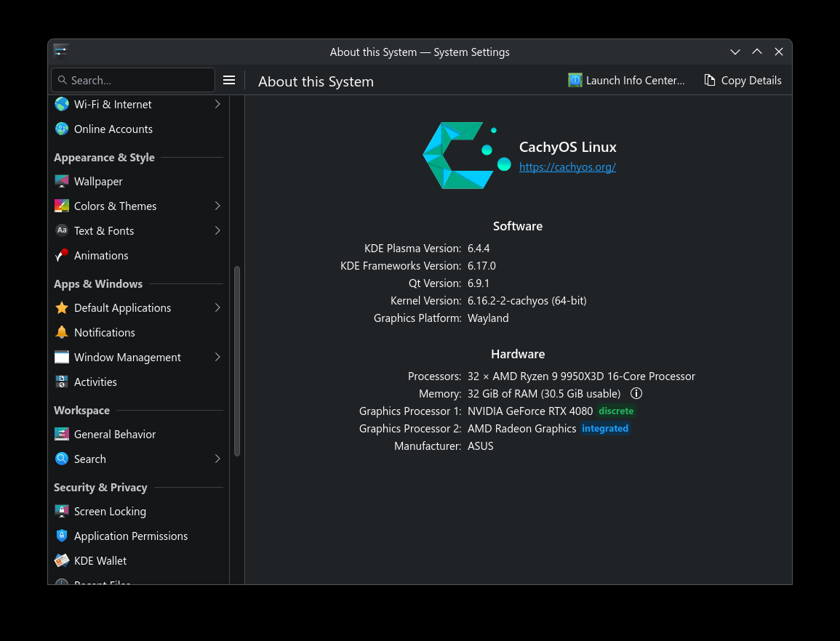Expand the Text & Fonts chevron
Screen dimensions: 840x641
(217, 231)
